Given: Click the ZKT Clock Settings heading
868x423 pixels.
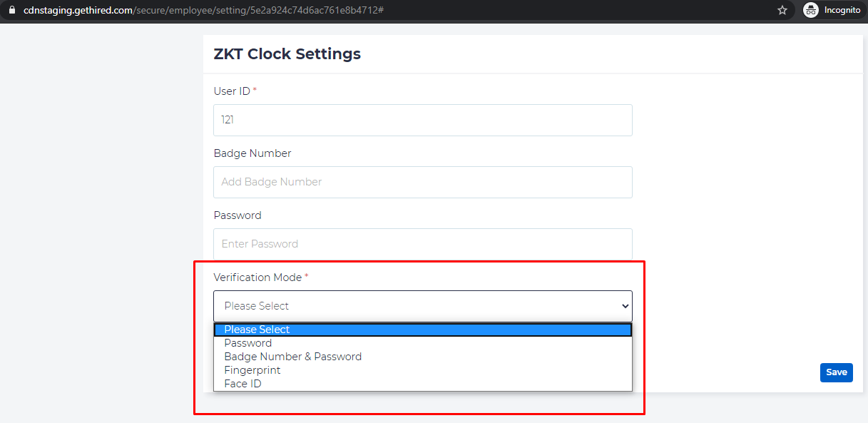Looking at the screenshot, I should (x=287, y=53).
